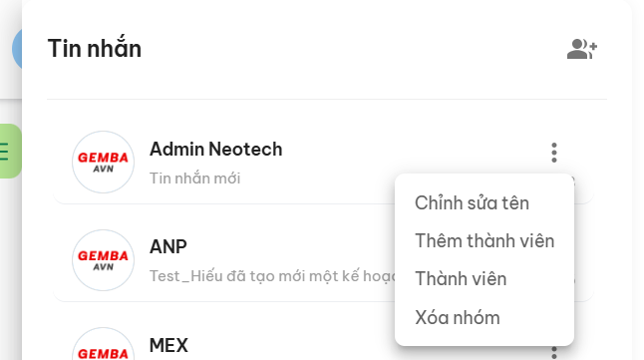Click the MEX group GEMBA avatar
The width and height of the screenshot is (644, 360).
click(103, 344)
